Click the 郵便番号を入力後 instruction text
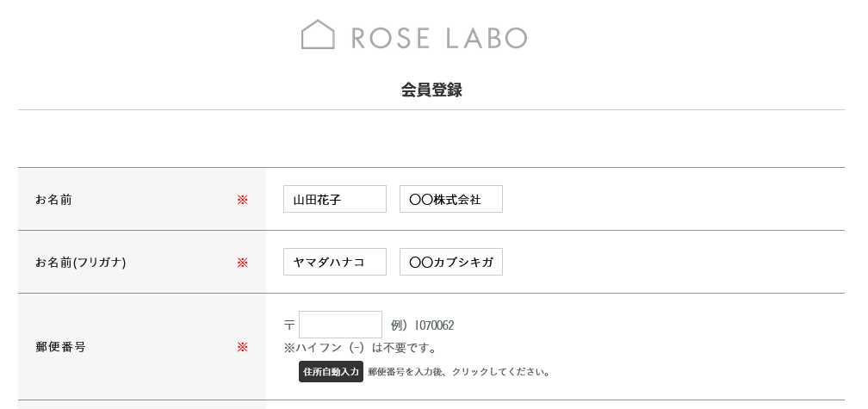Image resolution: width=868 pixels, height=409 pixels. click(458, 372)
